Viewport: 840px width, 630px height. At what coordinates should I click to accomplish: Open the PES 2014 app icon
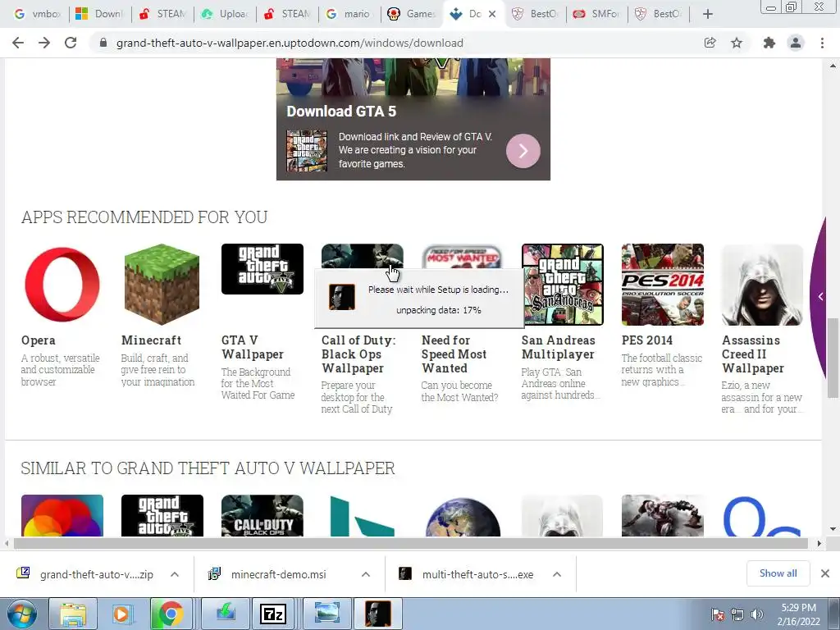[663, 285]
